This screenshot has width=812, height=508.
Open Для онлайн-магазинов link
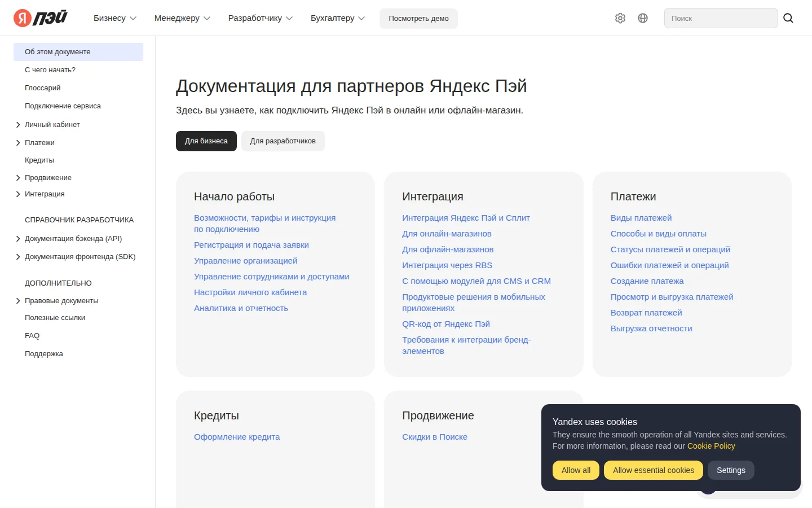tap(447, 234)
